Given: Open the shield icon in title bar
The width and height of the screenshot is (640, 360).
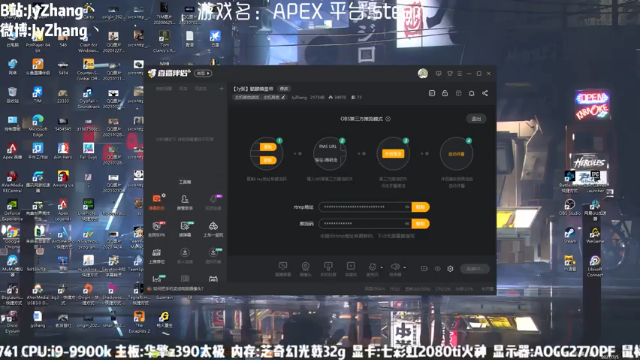Looking at the screenshot, I should tap(449, 73).
